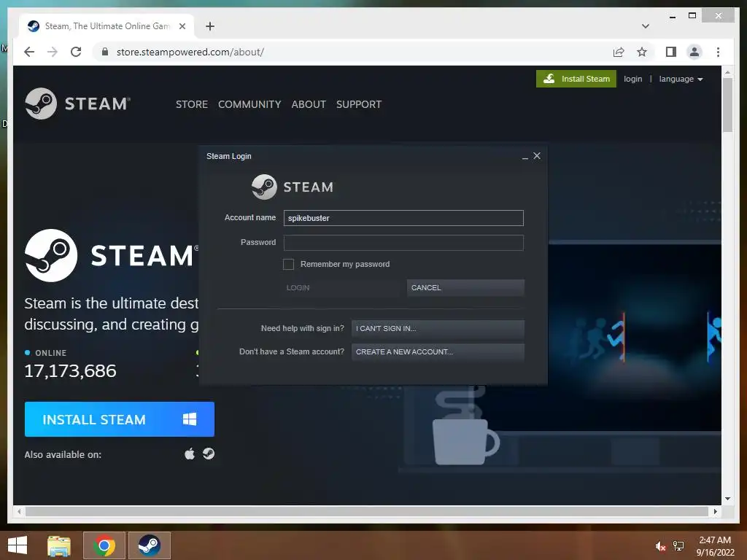Click I CAN'T SIGN IN button
The image size is (747, 560).
[438, 329]
